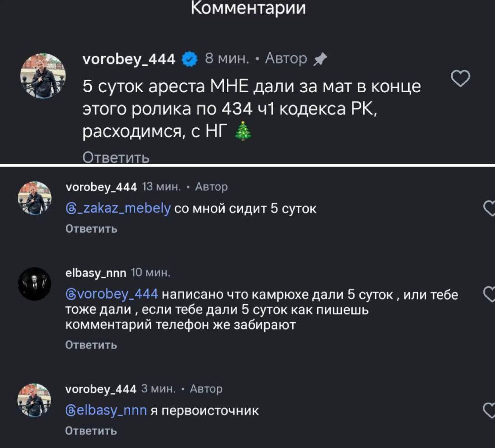Reply to the pinned comment via Ответить
The height and width of the screenshot is (448, 495).
pos(116,158)
